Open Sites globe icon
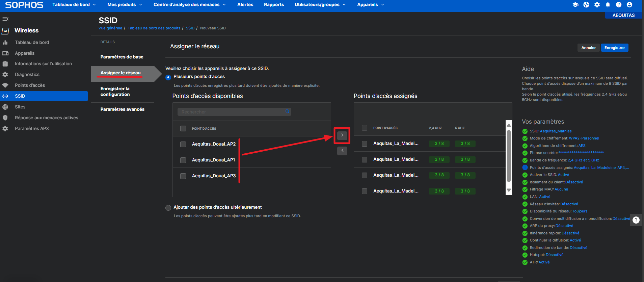Viewport: 644px width, 282px height. click(x=5, y=107)
